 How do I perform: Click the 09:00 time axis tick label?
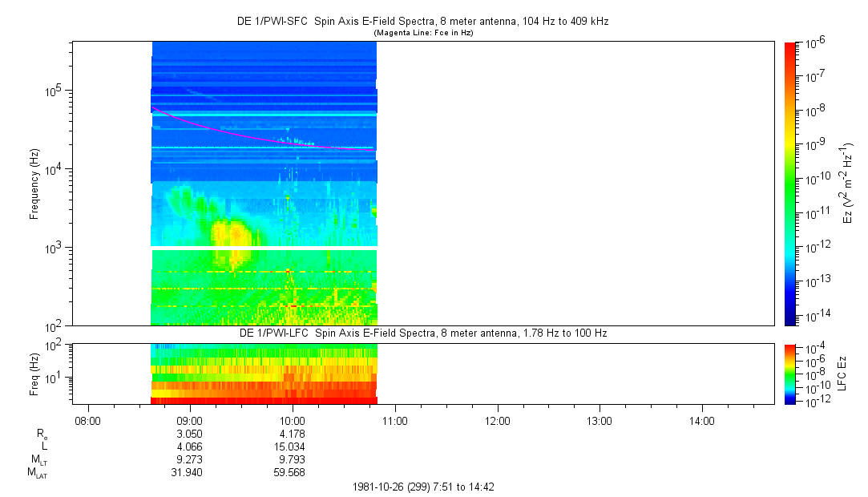tap(189, 420)
